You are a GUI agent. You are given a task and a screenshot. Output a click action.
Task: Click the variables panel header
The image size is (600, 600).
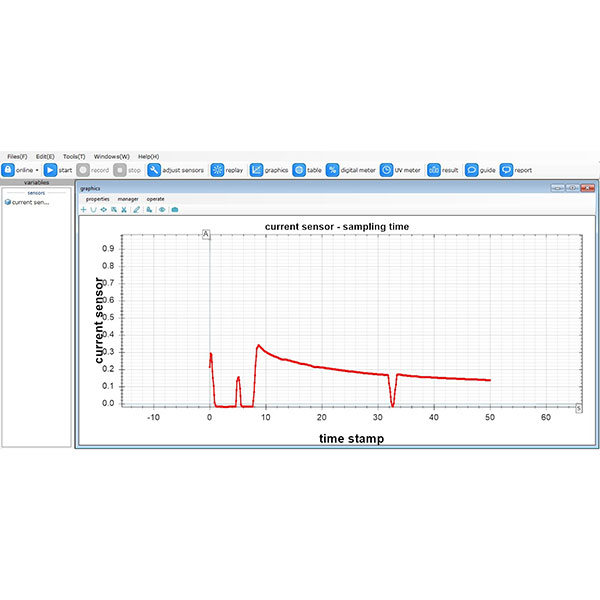pyautogui.click(x=36, y=182)
